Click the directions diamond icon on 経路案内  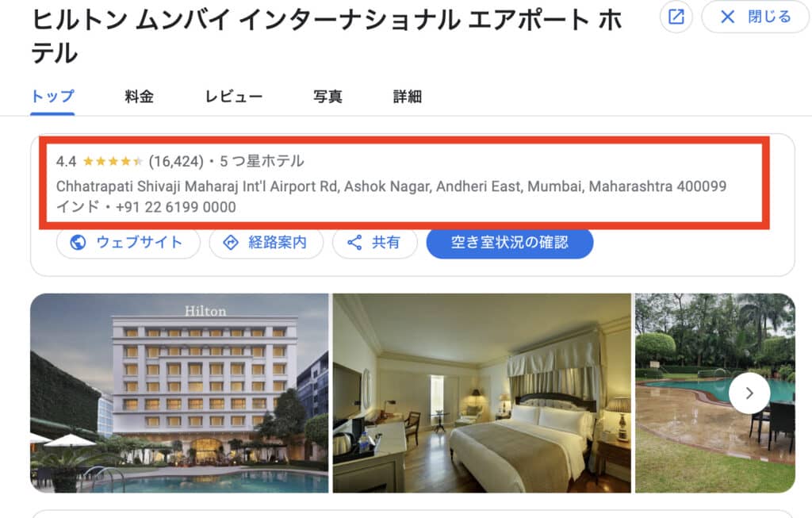pyautogui.click(x=231, y=242)
